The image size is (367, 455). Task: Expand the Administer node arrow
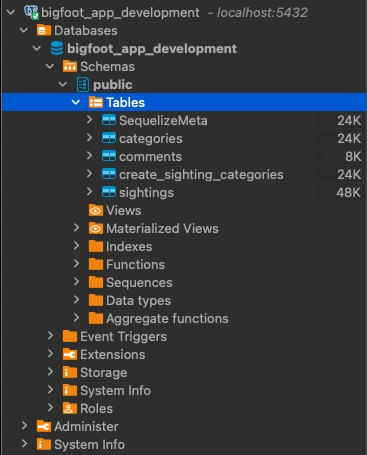pyautogui.click(x=24, y=426)
